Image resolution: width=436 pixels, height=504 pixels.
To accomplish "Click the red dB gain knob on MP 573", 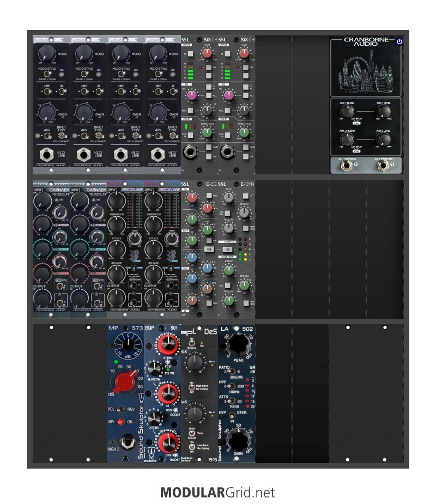I will pyautogui.click(x=125, y=381).
